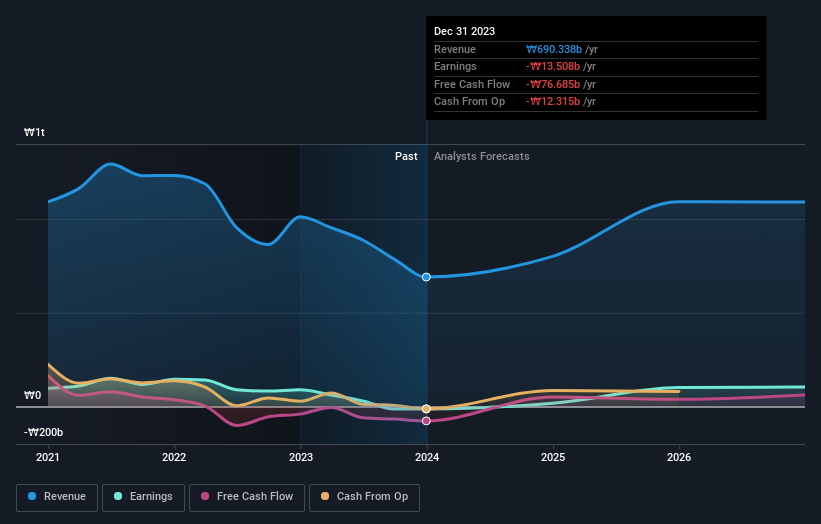Click the pink Free Cash Flow legend dot
The width and height of the screenshot is (821, 524).
205,496
